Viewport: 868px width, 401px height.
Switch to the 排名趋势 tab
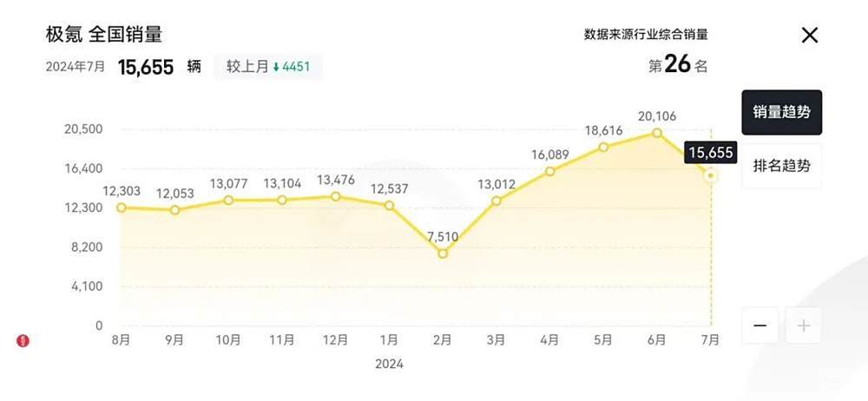pos(782,166)
